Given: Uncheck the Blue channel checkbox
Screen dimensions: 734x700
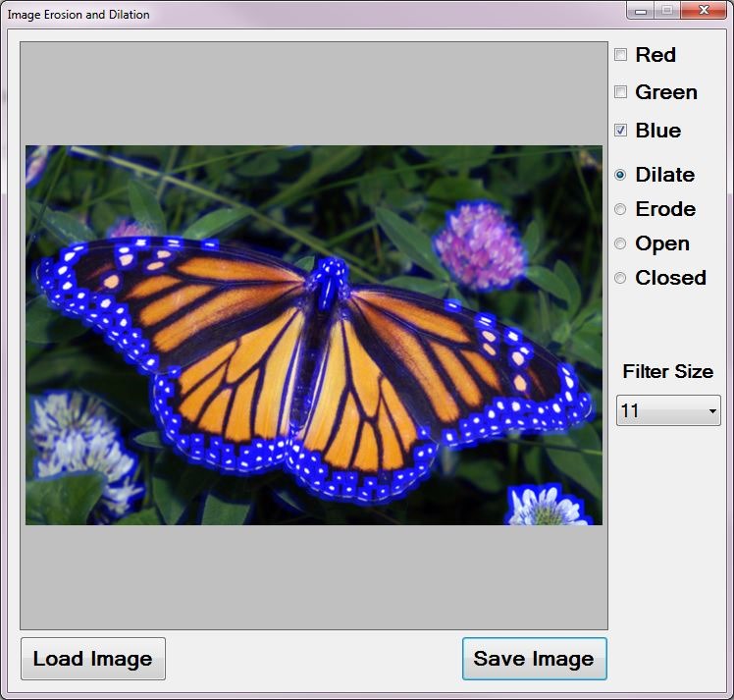Looking at the screenshot, I should click(620, 131).
